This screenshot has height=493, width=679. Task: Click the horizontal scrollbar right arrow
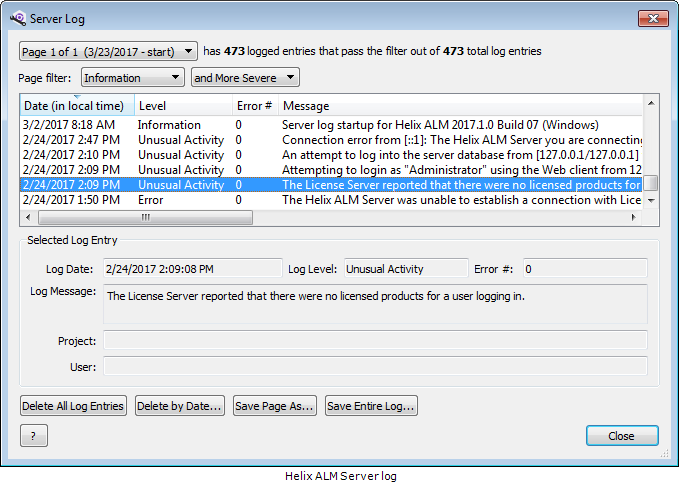pyautogui.click(x=635, y=217)
